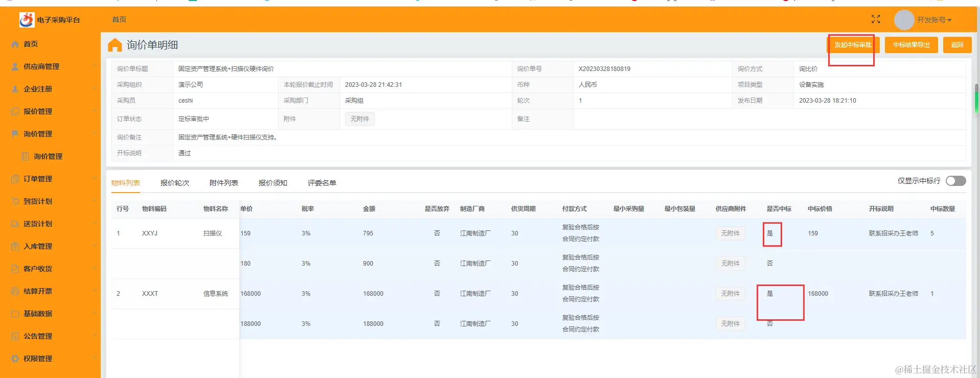This screenshot has width=980, height=378.
Task: Click the 报价管理 sidebar icon
Action: pos(15,111)
